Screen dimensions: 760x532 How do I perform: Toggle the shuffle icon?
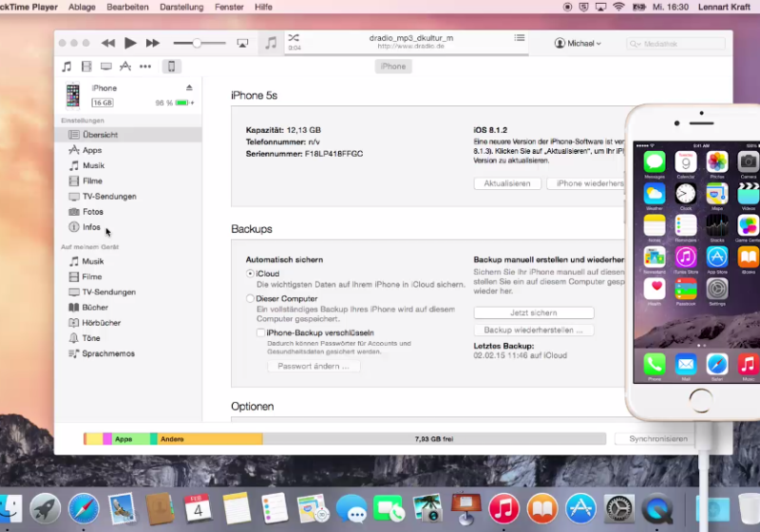[294, 38]
